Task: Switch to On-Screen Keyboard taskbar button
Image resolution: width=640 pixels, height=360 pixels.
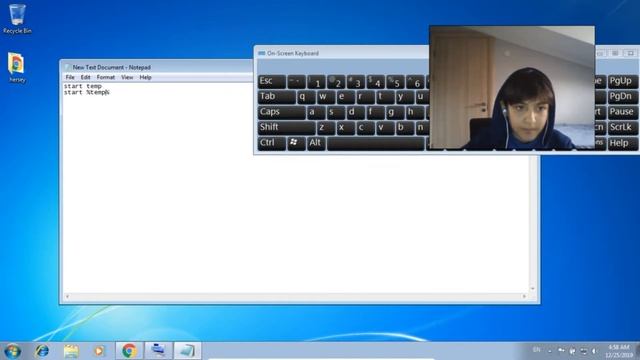Action: point(158,351)
